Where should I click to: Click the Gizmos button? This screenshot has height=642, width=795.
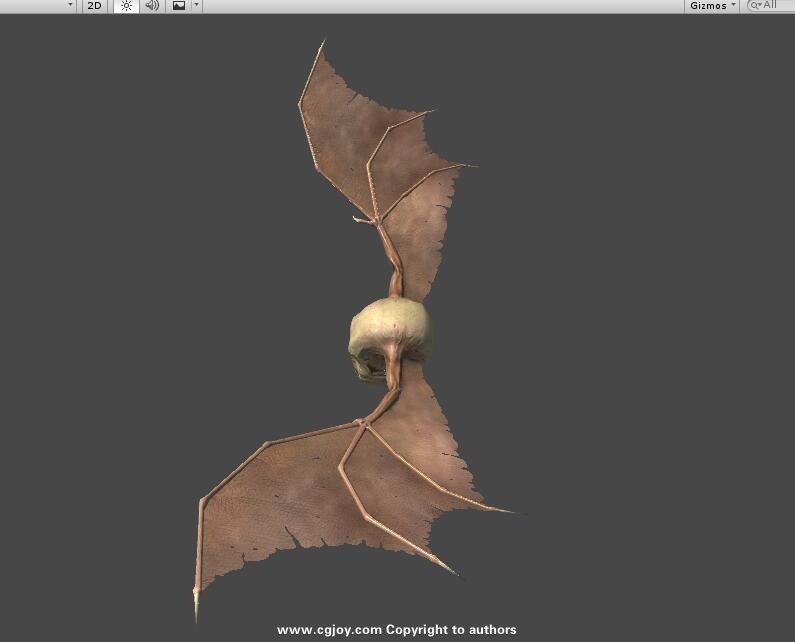[708, 6]
